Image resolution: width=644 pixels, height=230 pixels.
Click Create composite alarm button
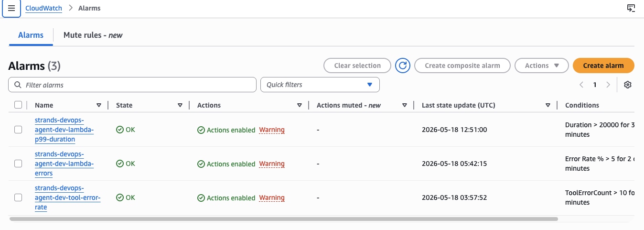pos(462,66)
